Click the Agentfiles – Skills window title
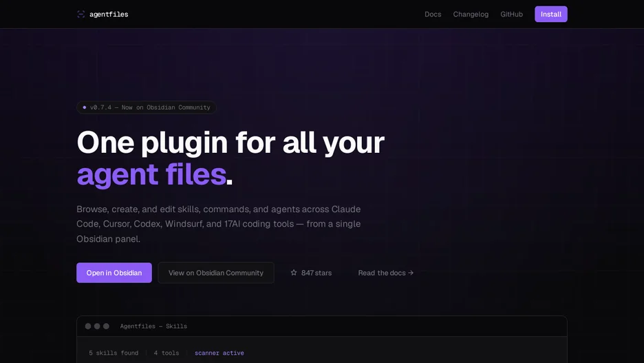 pyautogui.click(x=153, y=326)
